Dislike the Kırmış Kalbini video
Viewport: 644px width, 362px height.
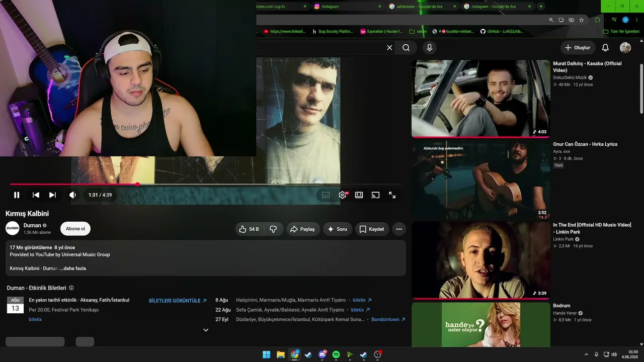point(273,229)
